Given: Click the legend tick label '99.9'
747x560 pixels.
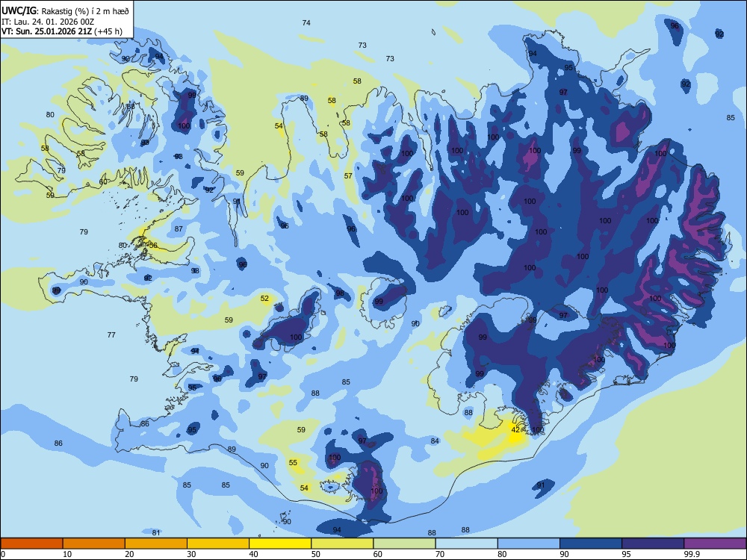Looking at the screenshot, I should [x=691, y=554].
